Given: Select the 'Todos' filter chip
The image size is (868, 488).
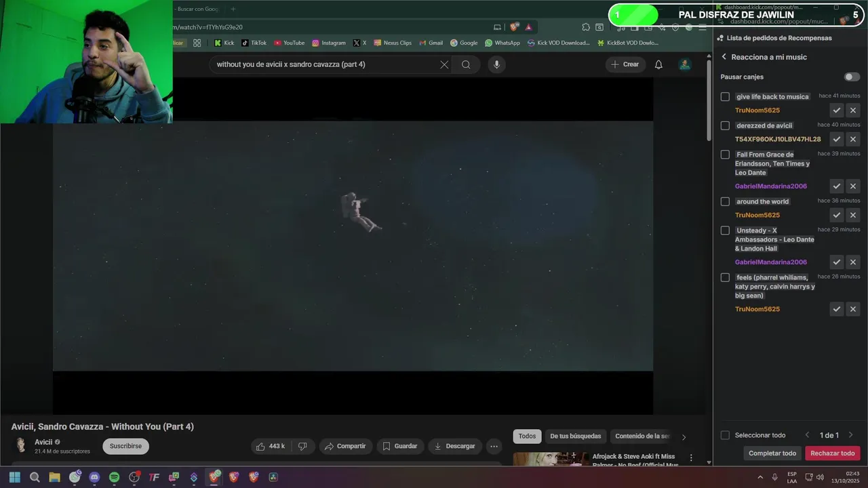Looking at the screenshot, I should click(527, 436).
